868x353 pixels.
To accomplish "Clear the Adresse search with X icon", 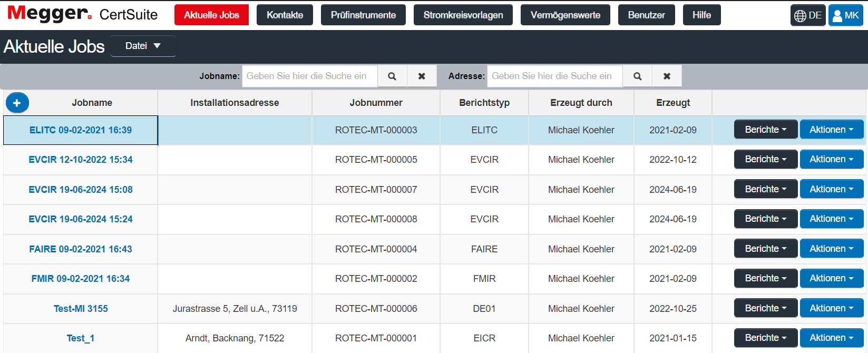I will [x=667, y=76].
